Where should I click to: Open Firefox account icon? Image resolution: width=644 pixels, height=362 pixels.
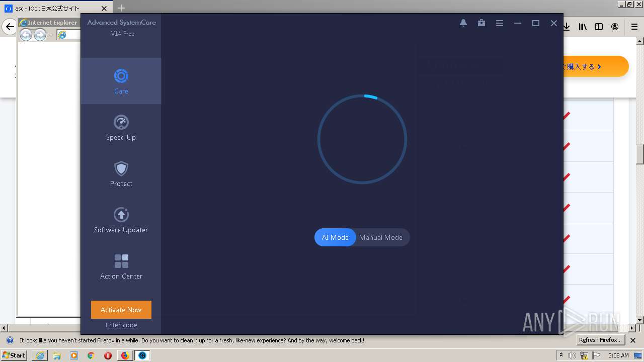click(615, 27)
